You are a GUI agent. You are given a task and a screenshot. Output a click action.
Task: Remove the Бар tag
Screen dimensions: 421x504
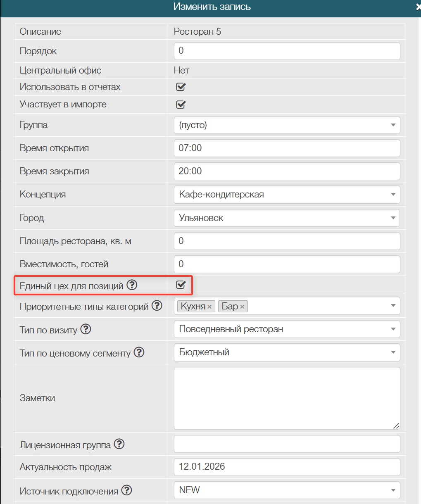(242, 307)
